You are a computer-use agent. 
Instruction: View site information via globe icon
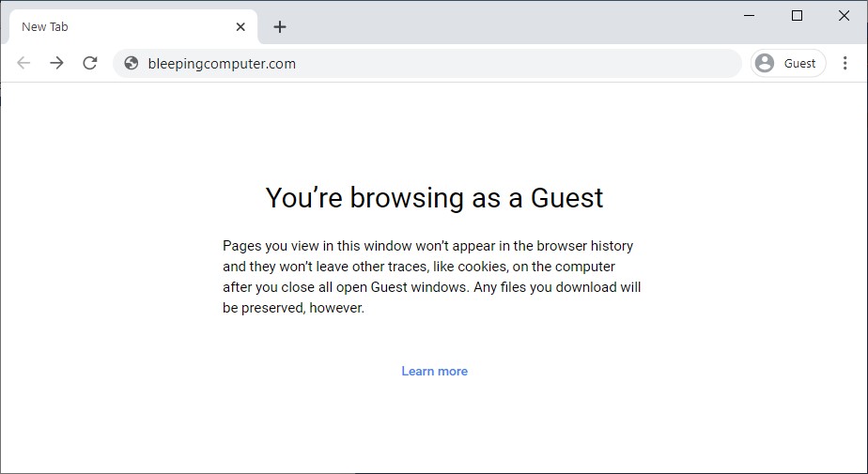pos(132,64)
